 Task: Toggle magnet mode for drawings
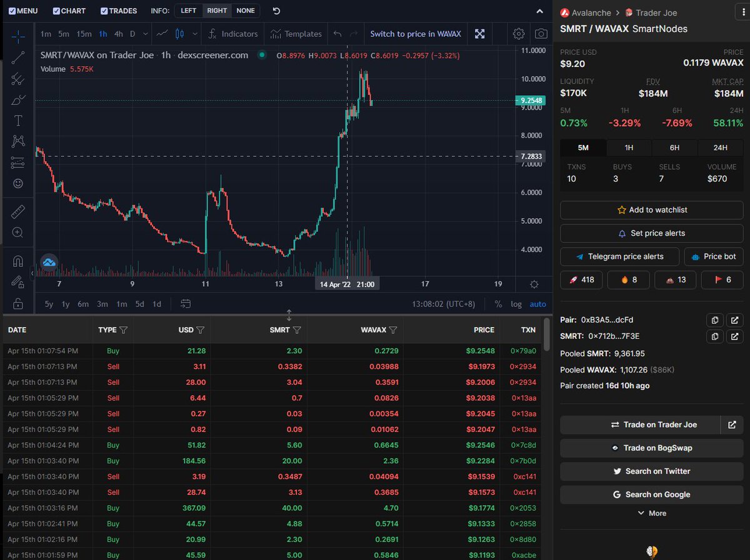coord(18,261)
